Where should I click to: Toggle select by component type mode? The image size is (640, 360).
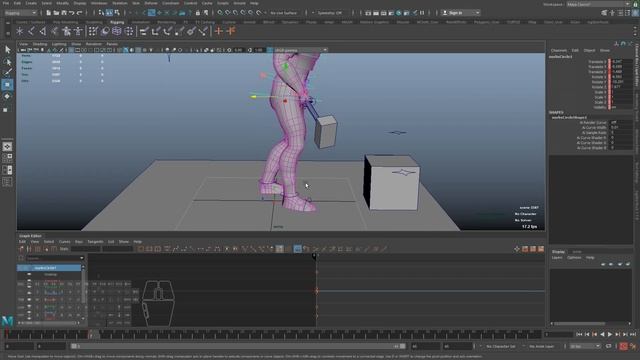click(x=117, y=13)
